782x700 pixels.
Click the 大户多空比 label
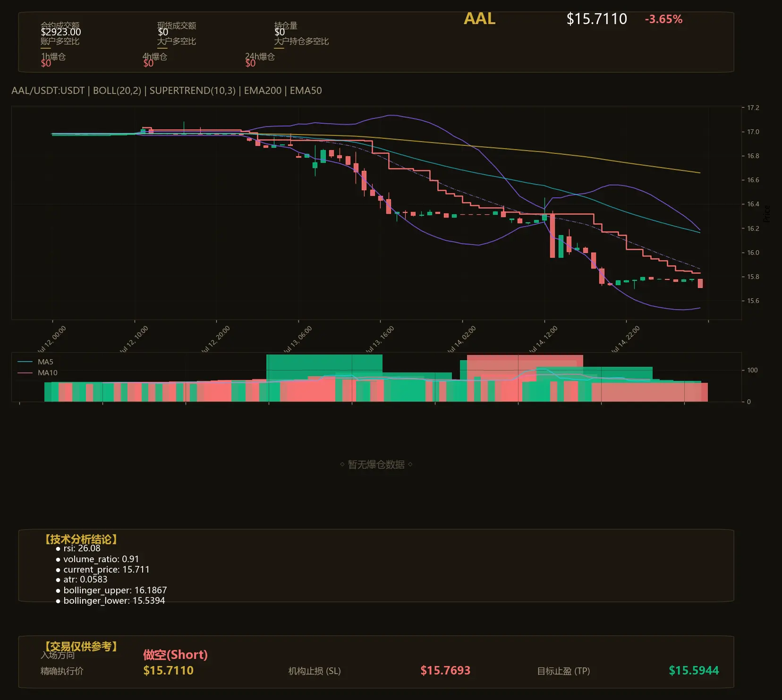[x=177, y=41]
